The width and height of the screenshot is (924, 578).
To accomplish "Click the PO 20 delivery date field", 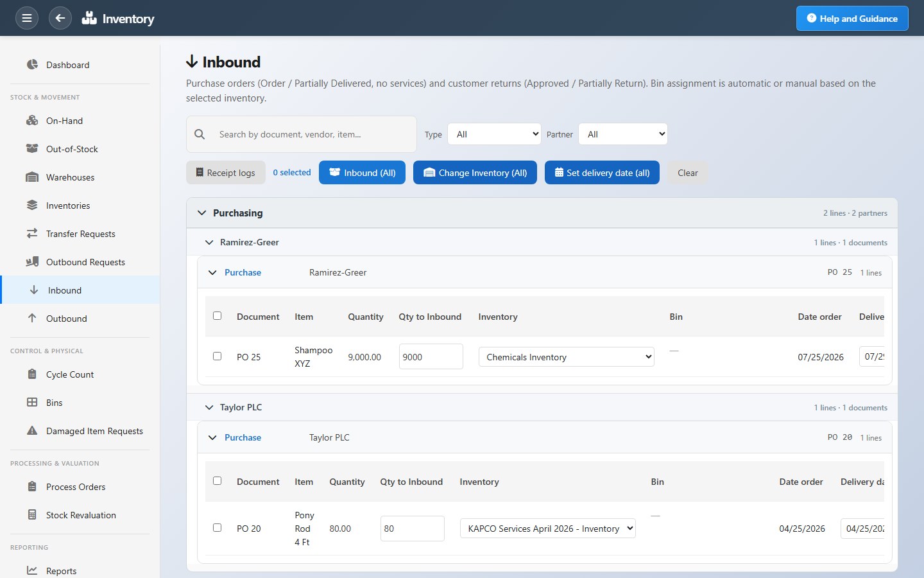I will coord(862,529).
